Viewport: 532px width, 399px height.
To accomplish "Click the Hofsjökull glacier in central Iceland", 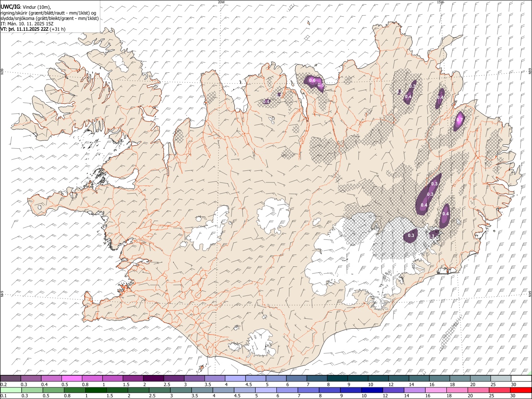I will pyautogui.click(x=273, y=215).
